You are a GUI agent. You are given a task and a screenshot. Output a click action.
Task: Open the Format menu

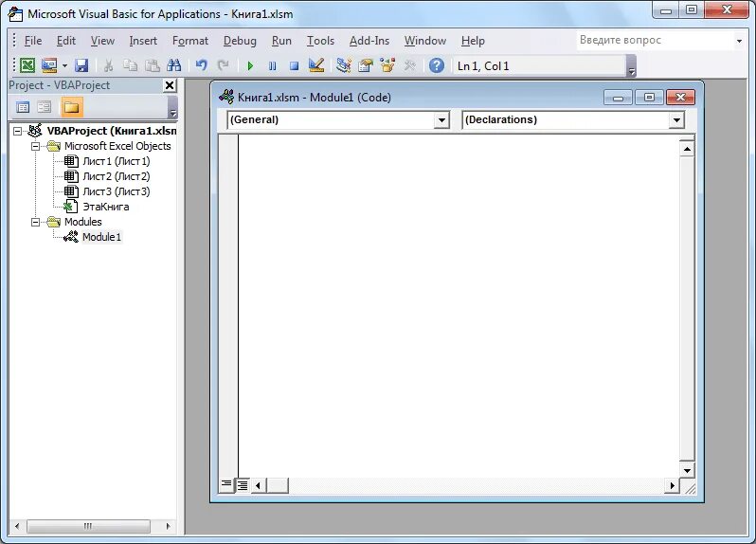(190, 41)
